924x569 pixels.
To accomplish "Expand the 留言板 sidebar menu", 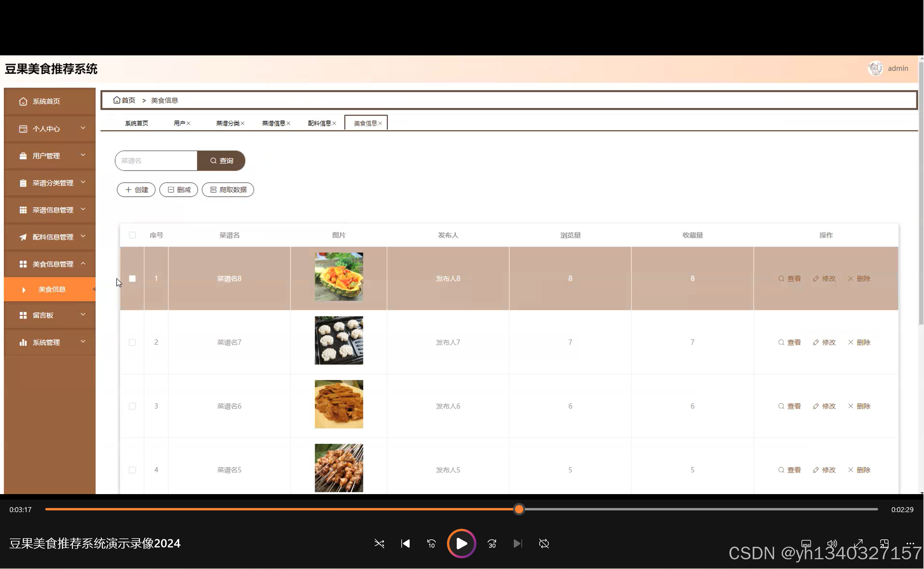I will (50, 315).
